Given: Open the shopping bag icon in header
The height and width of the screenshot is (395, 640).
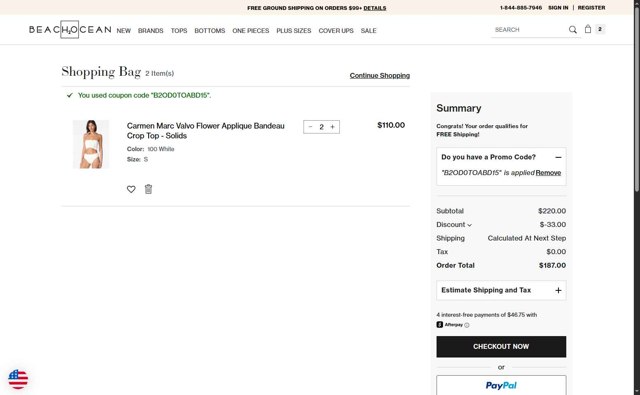Looking at the screenshot, I should 588,29.
